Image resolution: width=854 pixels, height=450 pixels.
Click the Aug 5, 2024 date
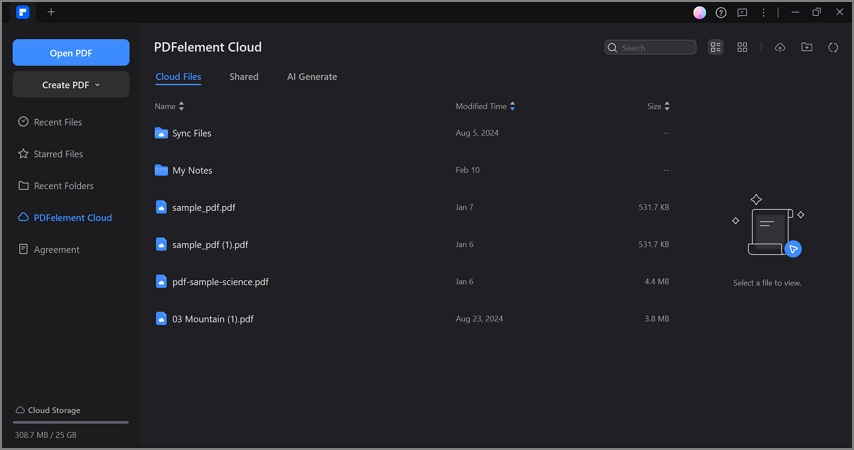(x=477, y=133)
